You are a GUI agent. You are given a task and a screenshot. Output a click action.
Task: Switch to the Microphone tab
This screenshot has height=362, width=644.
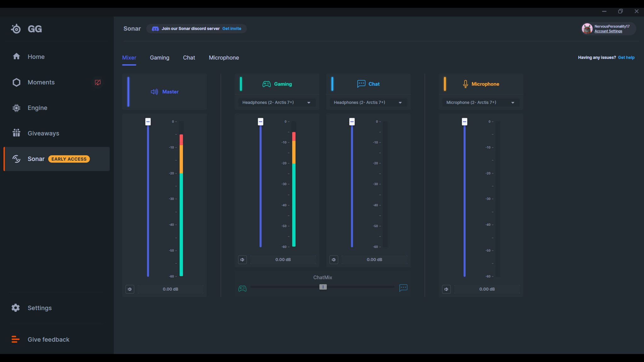click(224, 58)
